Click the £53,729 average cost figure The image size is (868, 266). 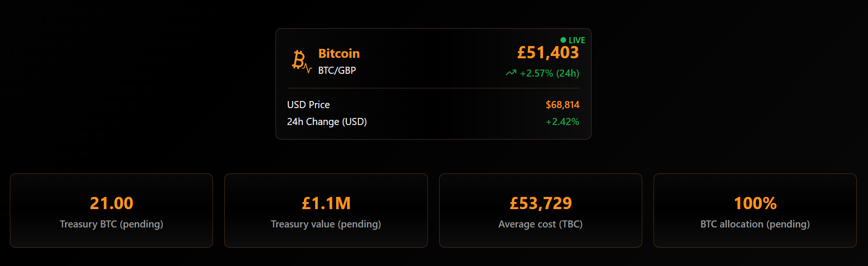541,203
